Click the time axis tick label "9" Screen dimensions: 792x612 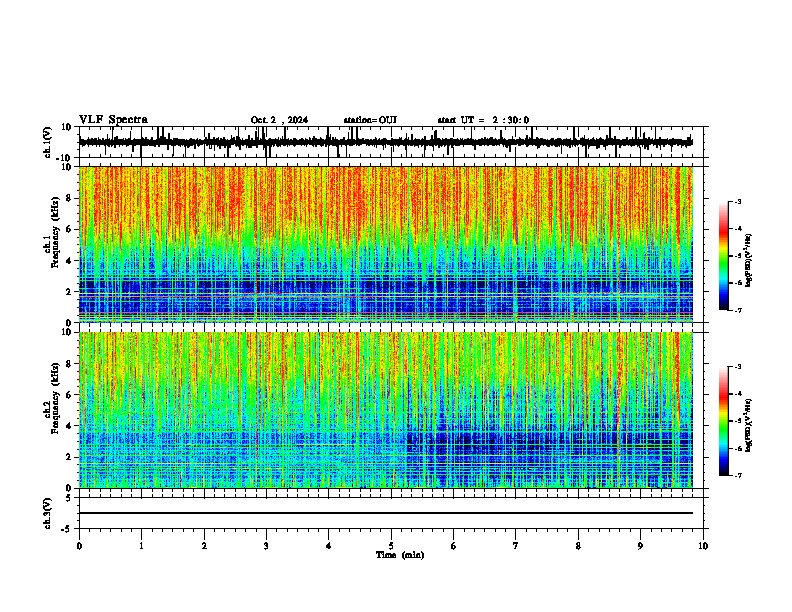[x=640, y=546]
